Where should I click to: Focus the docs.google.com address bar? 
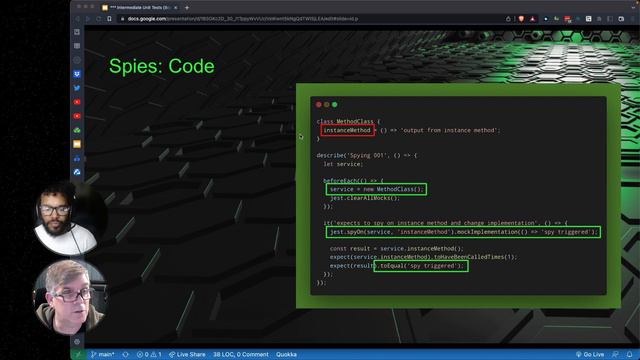(x=310, y=19)
